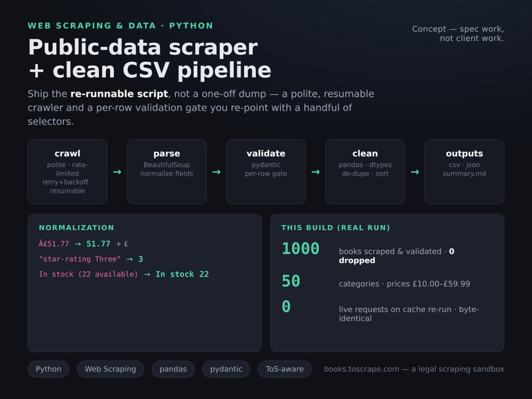
Task: Click the '50' categories figure
Action: pyautogui.click(x=291, y=281)
